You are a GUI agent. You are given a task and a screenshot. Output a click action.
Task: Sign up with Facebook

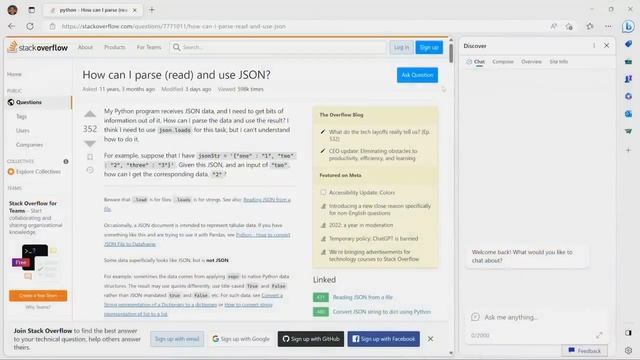383,339
